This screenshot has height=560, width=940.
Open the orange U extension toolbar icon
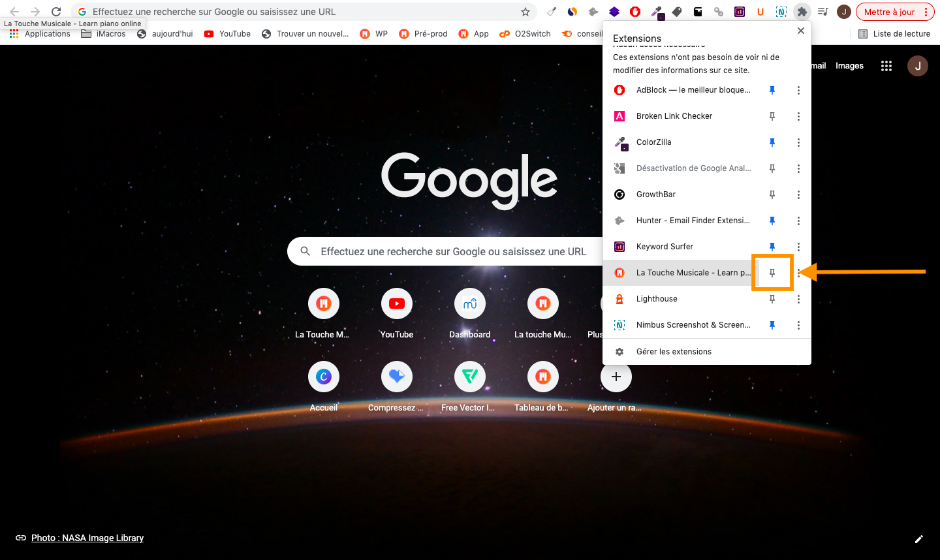(x=760, y=12)
